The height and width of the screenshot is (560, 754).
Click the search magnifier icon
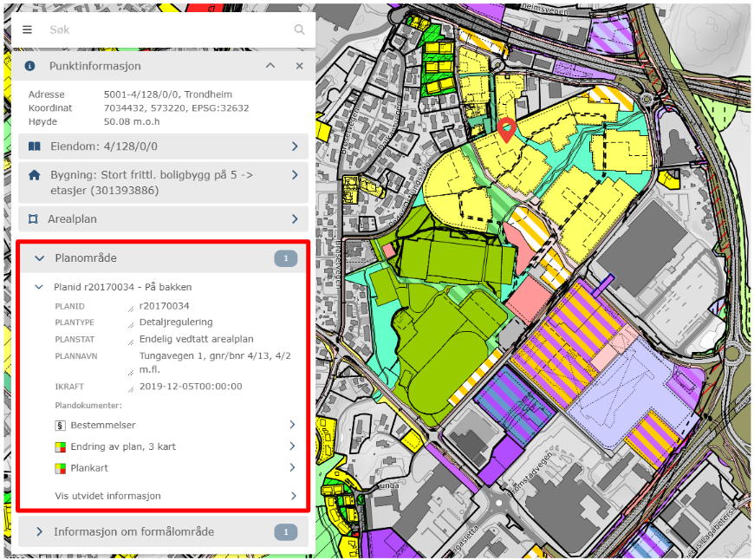[x=299, y=29]
